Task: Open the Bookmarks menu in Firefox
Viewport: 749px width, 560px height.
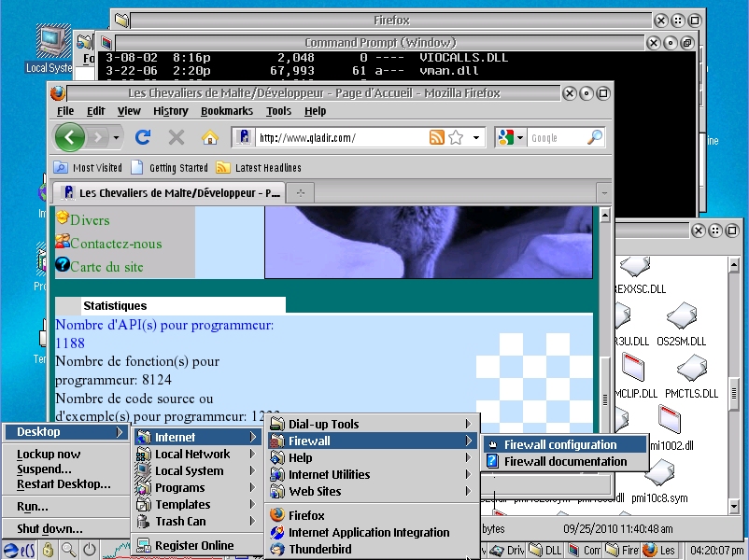Action: [226, 110]
